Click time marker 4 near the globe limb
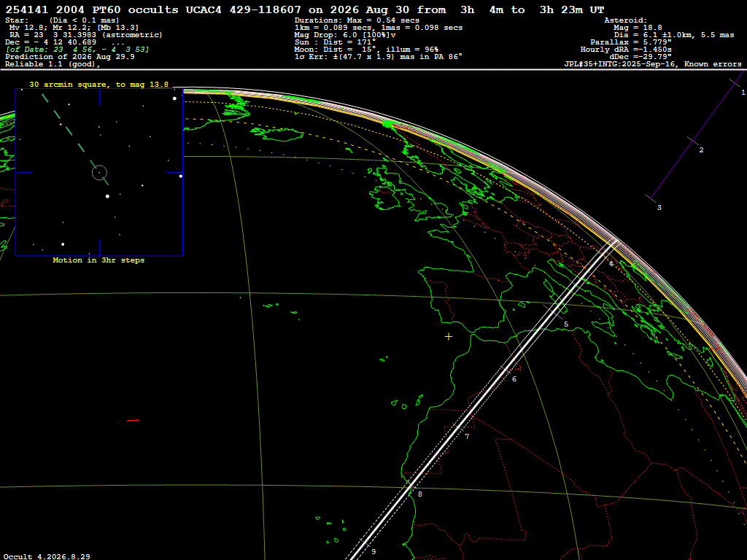This screenshot has width=747, height=560. tap(611, 263)
